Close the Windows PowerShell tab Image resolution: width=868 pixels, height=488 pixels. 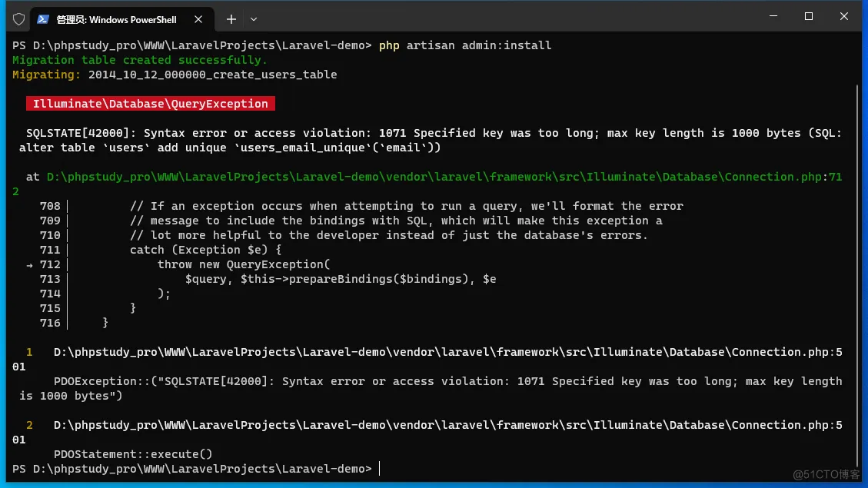(198, 18)
